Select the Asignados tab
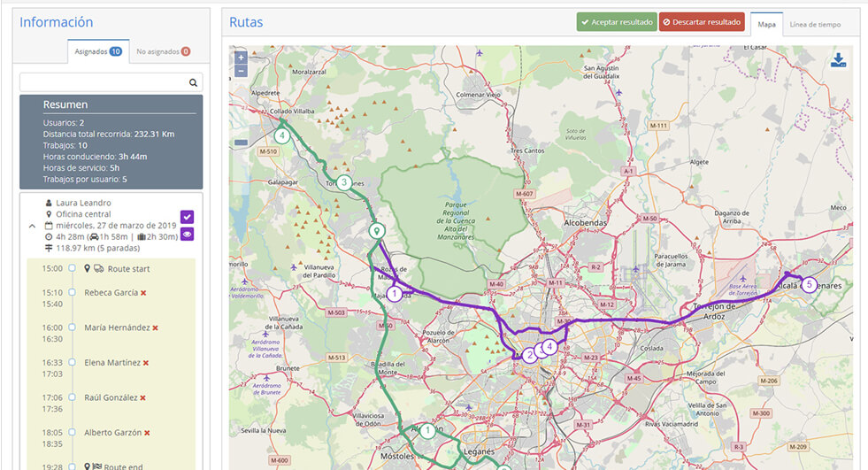 click(97, 52)
